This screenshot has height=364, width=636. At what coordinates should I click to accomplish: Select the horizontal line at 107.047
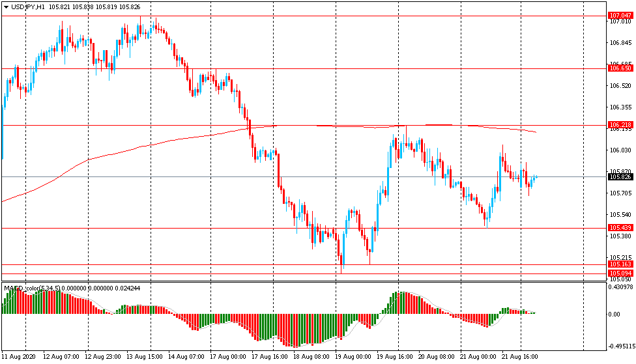tap(304, 16)
